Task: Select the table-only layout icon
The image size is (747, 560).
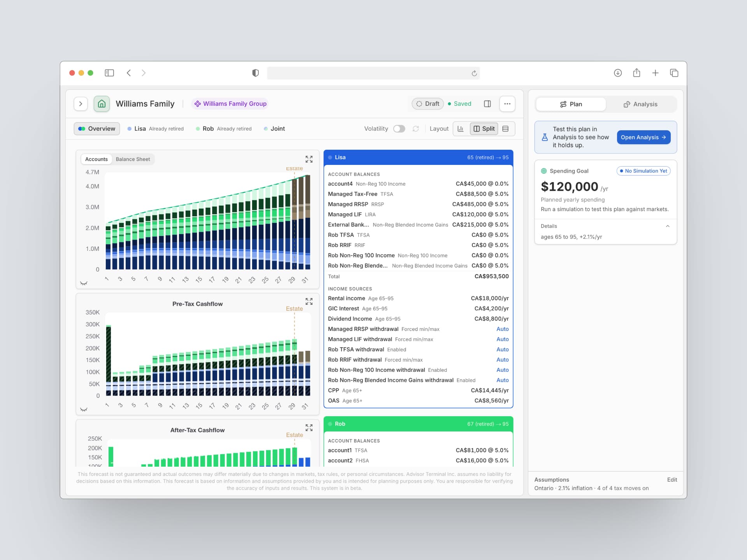Action: (506, 129)
